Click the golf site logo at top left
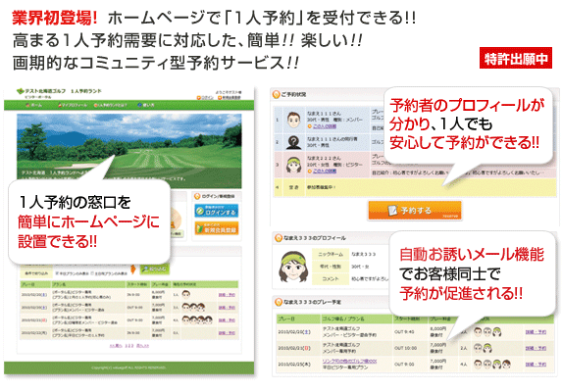This screenshot has height=392, width=562. click(59, 93)
